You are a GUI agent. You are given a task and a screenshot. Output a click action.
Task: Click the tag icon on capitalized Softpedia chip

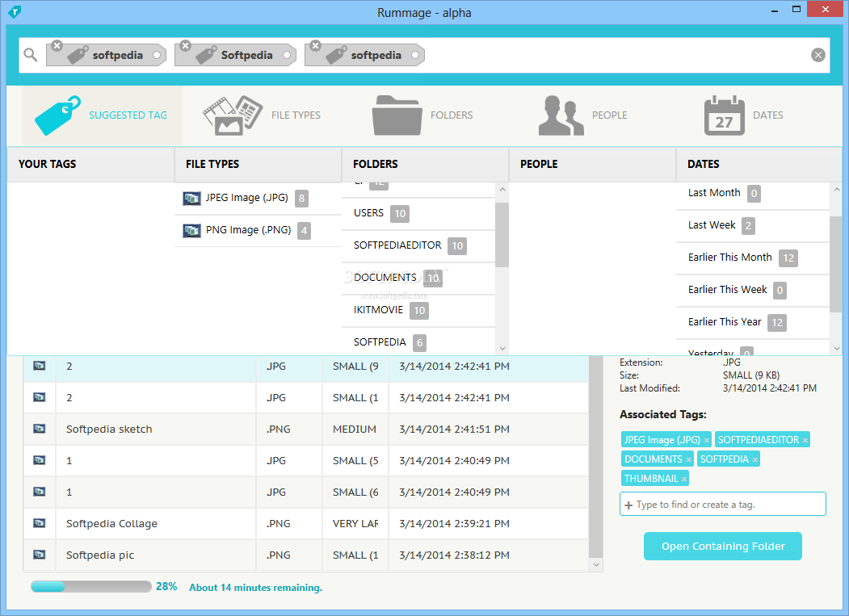tap(206, 55)
